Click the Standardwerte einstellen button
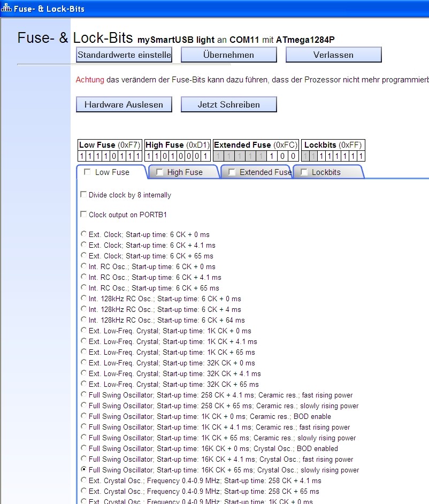Viewport: 429px width, 504px height. point(124,55)
